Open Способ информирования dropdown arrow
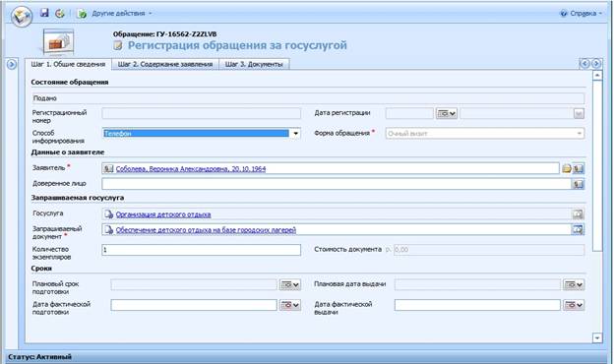This screenshot has height=364, width=614. coord(295,134)
